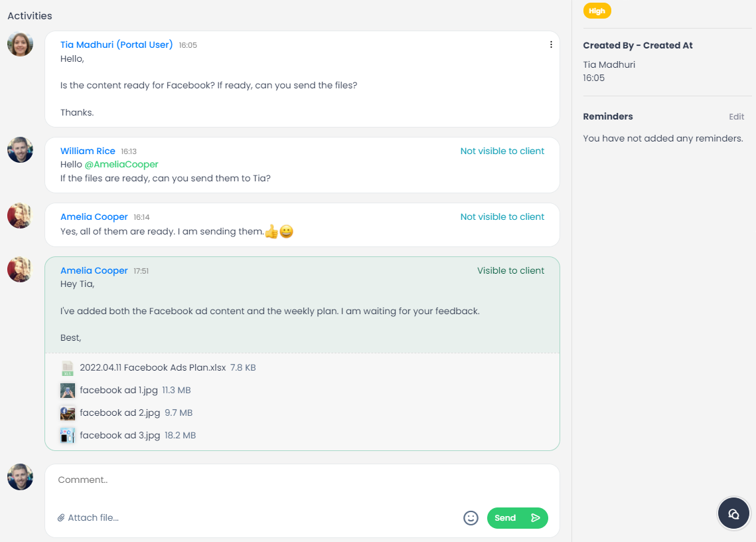
Task: Click William Rice's avatar on his comment
Action: pos(21,150)
